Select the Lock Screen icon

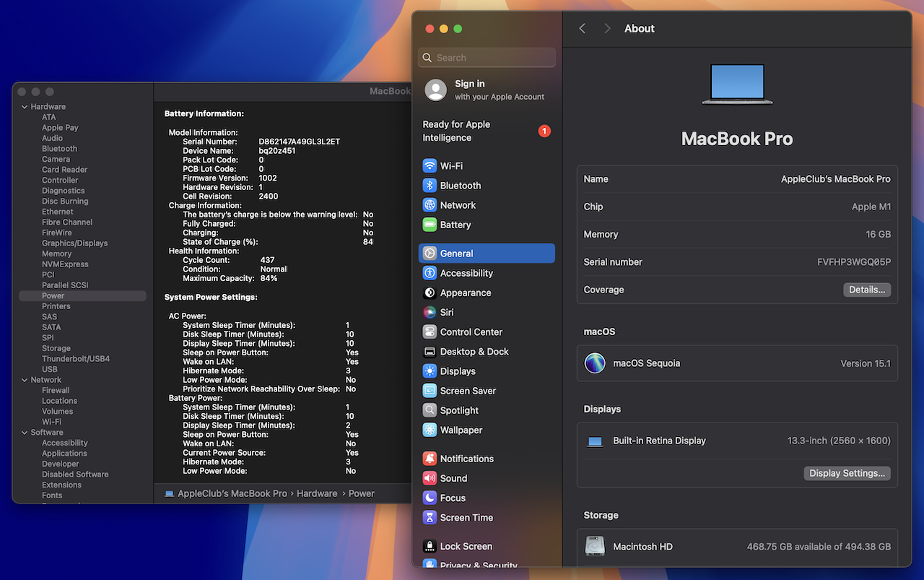(430, 547)
